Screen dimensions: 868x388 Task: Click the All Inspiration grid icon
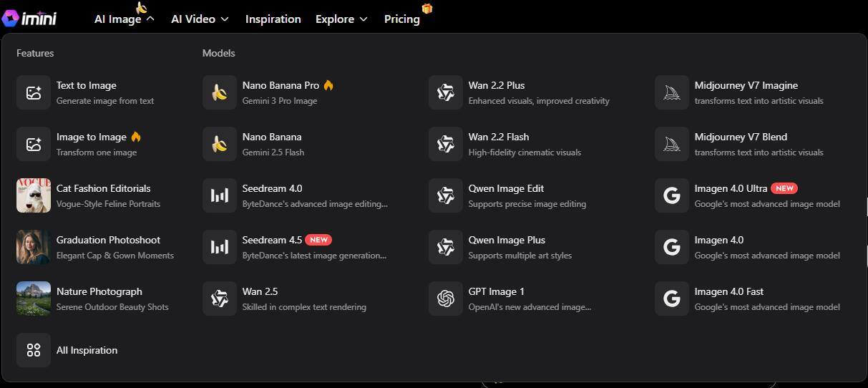(x=34, y=350)
